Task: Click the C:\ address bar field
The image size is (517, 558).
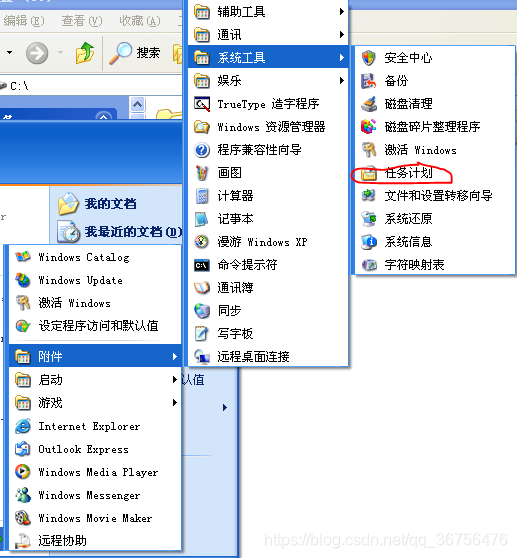Action: pyautogui.click(x=91, y=86)
